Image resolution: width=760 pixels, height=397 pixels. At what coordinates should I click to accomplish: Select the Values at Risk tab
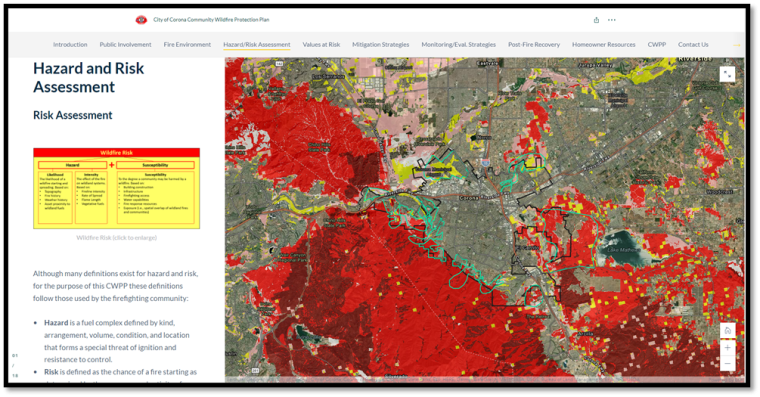tap(321, 45)
